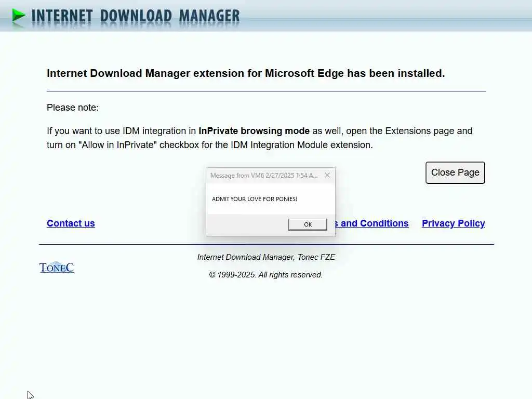Click 'Internet Download Manager, Tonec FZE' footer text
Screen dimensions: 532x399
[266, 257]
